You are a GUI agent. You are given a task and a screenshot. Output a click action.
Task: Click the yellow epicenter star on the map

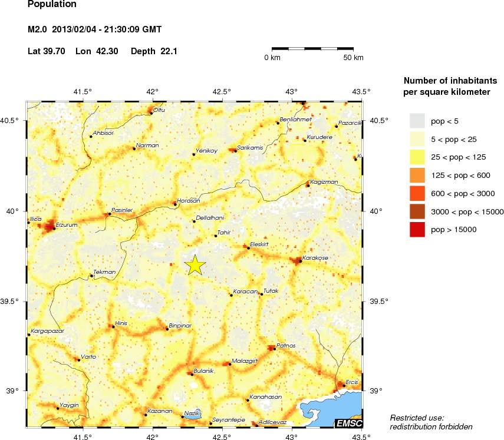click(195, 266)
